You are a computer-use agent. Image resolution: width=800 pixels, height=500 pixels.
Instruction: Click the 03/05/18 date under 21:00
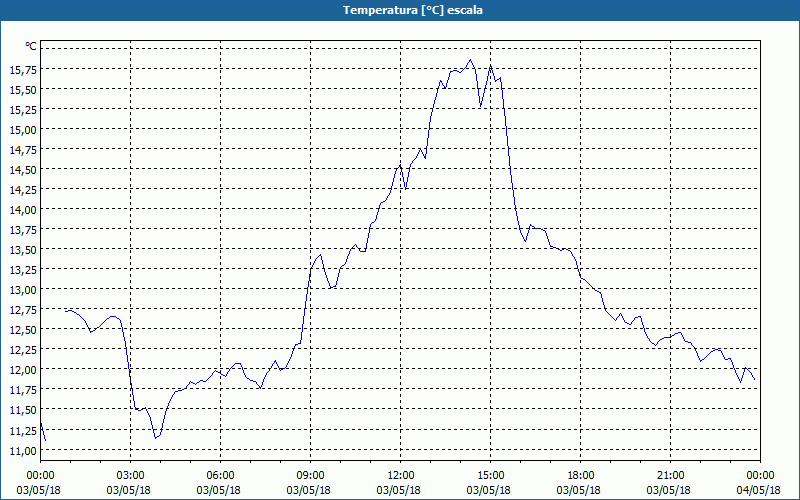[669, 490]
